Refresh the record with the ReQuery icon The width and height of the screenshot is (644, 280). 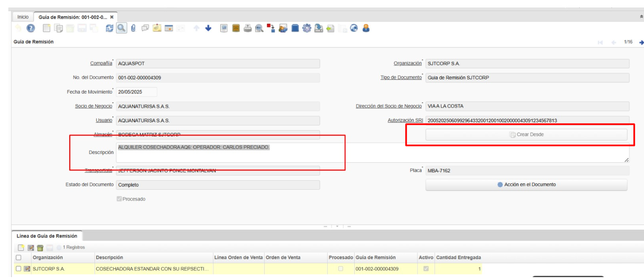pyautogui.click(x=109, y=29)
